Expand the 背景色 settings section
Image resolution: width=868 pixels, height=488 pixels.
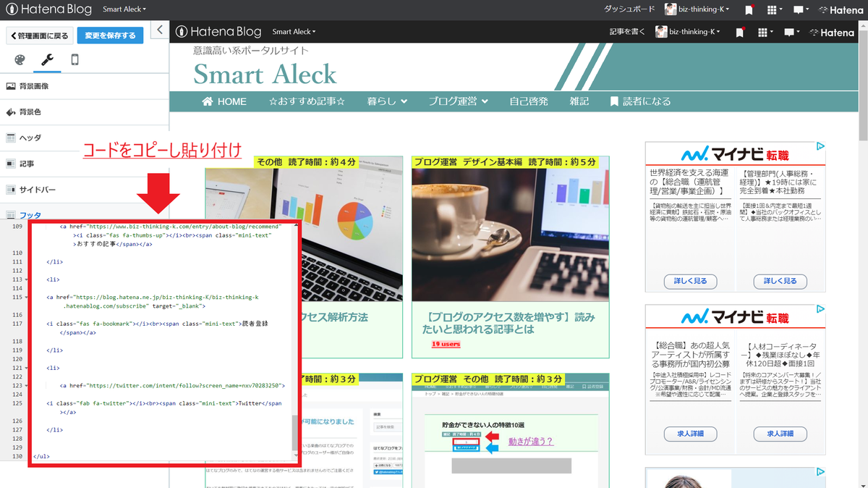85,112
